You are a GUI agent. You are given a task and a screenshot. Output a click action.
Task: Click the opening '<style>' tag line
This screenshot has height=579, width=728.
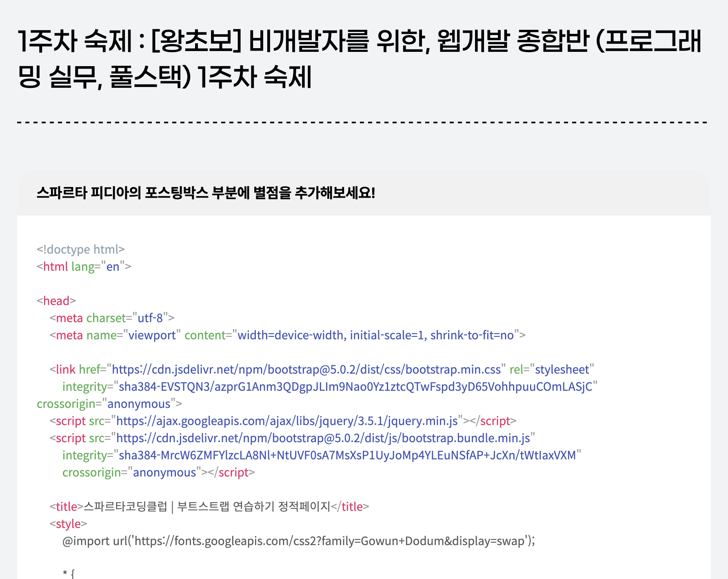tap(69, 523)
